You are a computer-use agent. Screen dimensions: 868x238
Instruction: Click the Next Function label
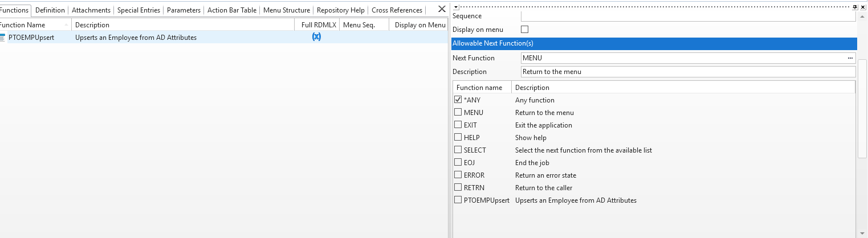click(474, 58)
